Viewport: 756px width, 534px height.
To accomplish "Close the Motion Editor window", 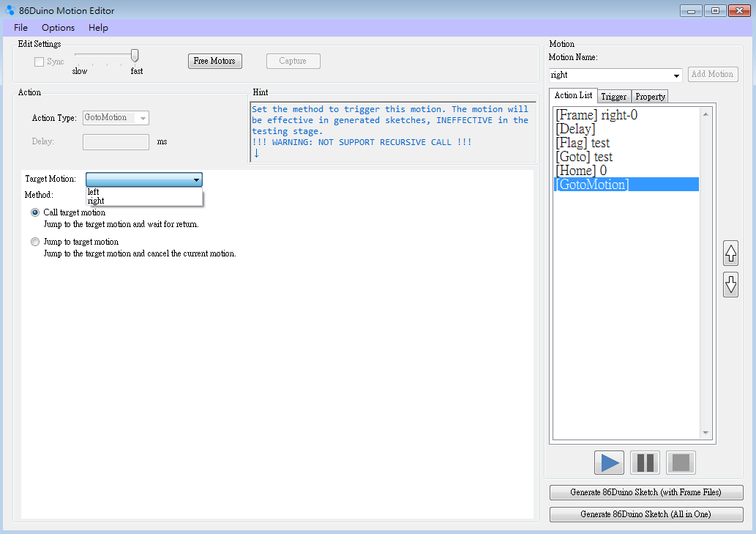I will pos(739,10).
